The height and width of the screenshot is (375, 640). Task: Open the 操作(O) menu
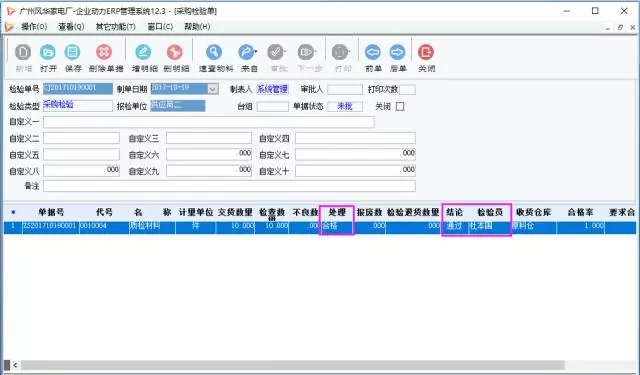34,27
